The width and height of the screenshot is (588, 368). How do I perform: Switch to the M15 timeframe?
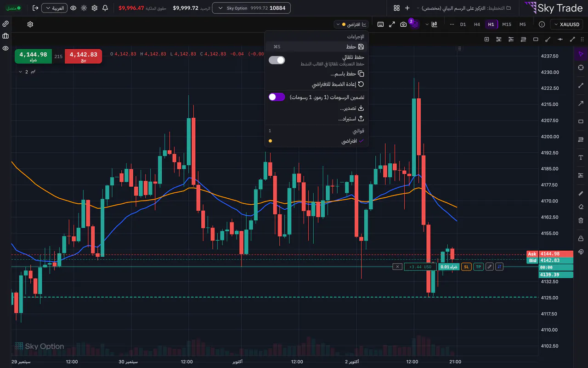point(507,24)
